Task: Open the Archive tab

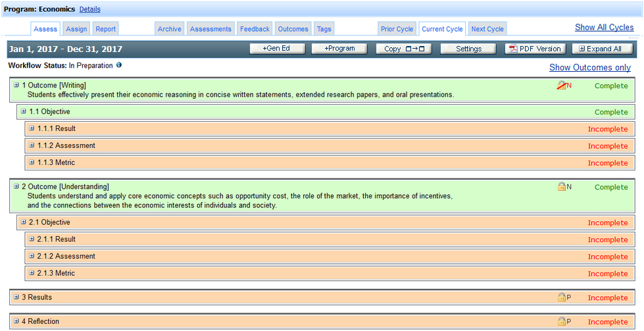Action: tap(169, 29)
